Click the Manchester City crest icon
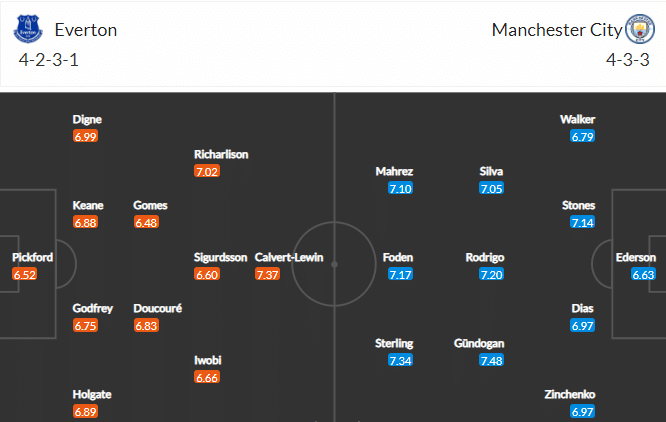Image resolution: width=666 pixels, height=422 pixels. pos(640,29)
